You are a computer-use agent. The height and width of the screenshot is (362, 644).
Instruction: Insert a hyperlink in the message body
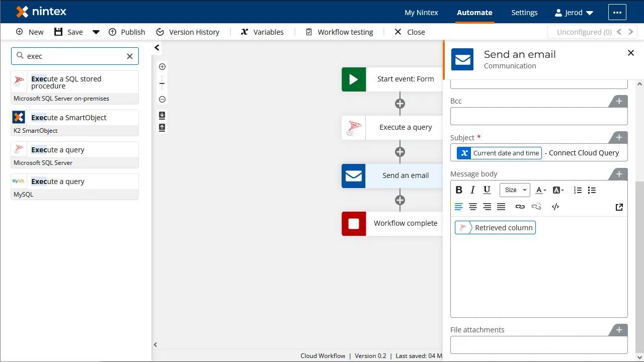pos(520,206)
